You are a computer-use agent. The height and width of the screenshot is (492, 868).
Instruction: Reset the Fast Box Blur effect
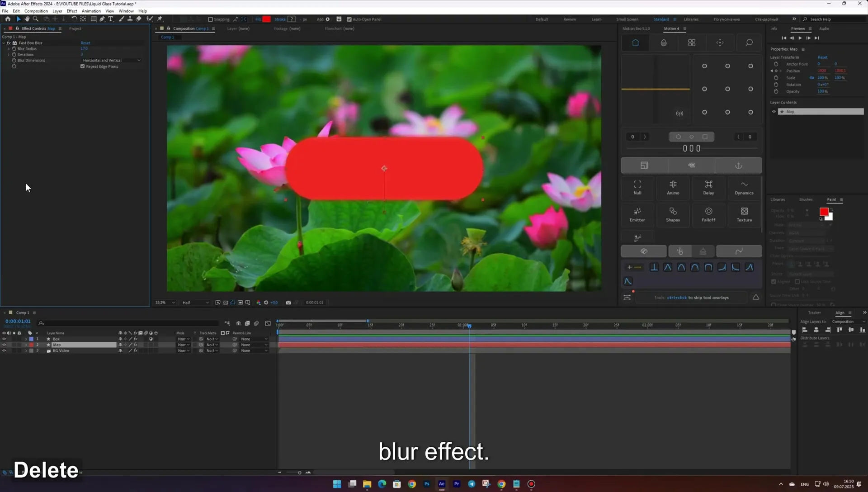85,43
